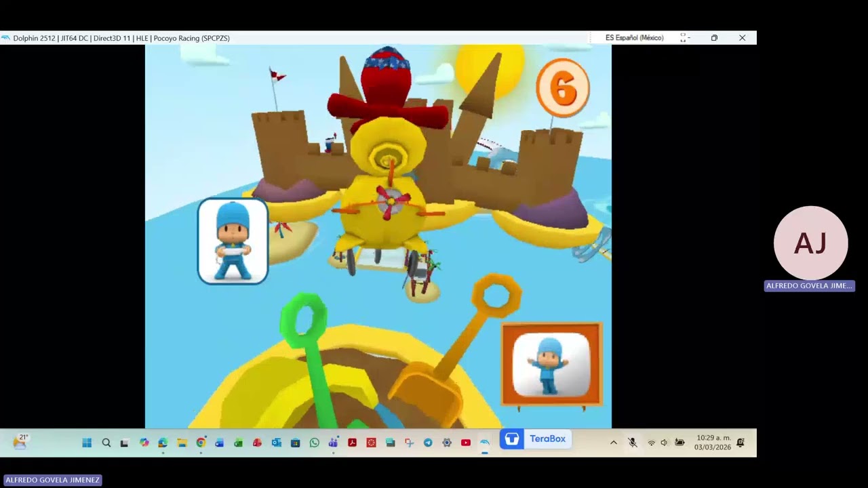Open taskbar Search magnifier
This screenshot has height=488, width=868.
point(106,443)
